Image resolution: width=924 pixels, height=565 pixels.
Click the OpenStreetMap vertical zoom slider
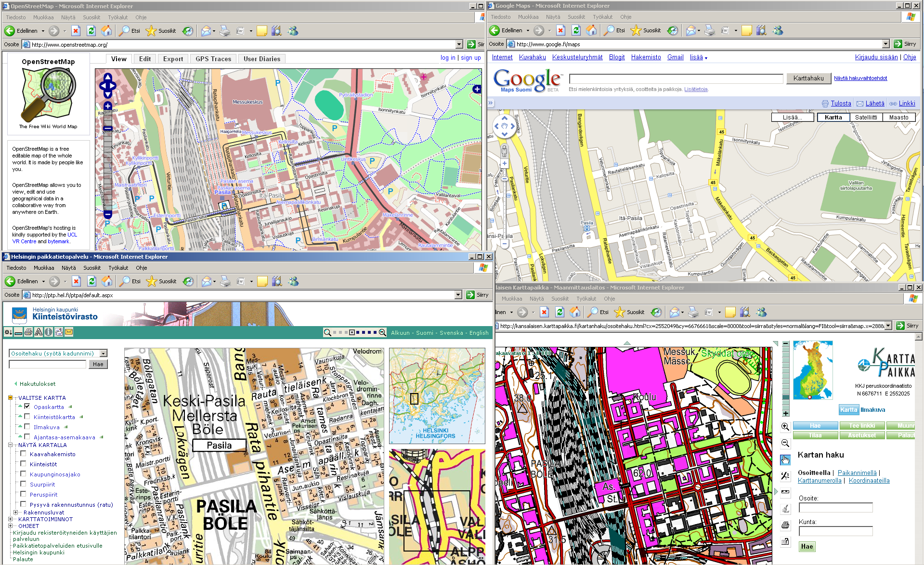pyautogui.click(x=108, y=160)
